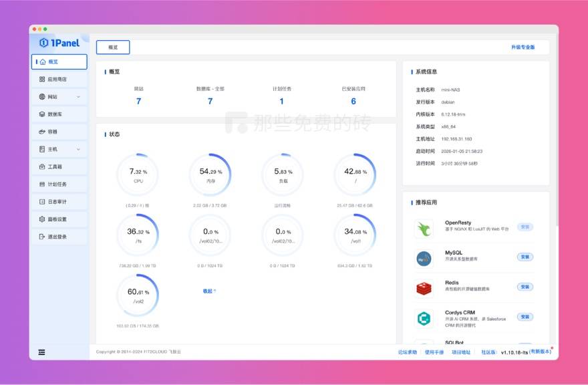This screenshot has height=385, width=588.
Task: Expand the 主机 host submenu chevron
Action: [78, 149]
